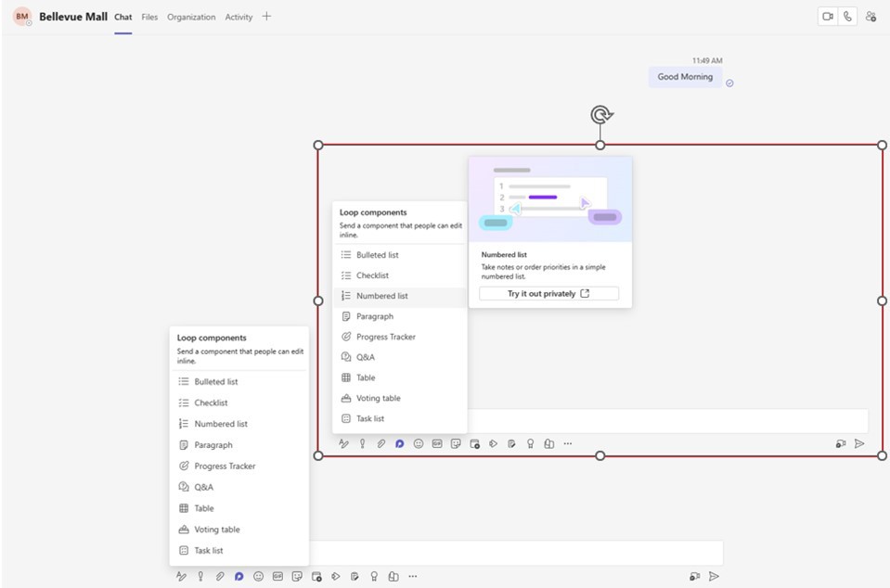Select Paragraph inside the picture's Loop menu
This screenshot has height=588, width=890.
coord(400,316)
